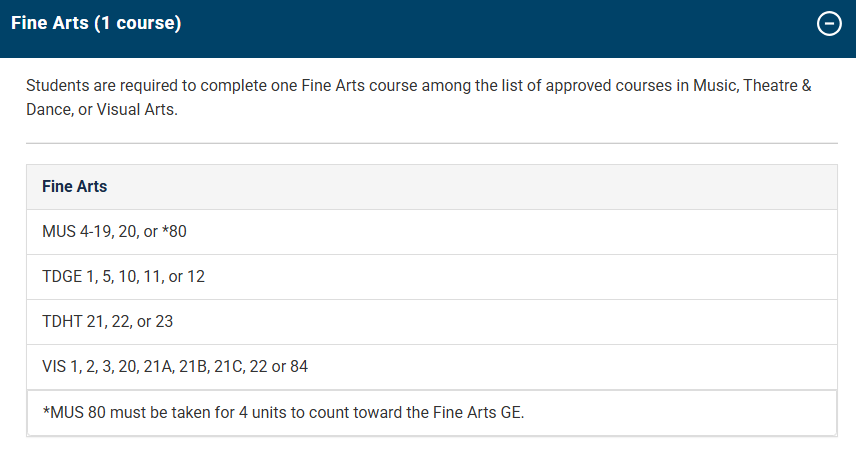The width and height of the screenshot is (856, 456).
Task: Click the MUS 4-19, 20, or *80 row
Action: coord(114,232)
